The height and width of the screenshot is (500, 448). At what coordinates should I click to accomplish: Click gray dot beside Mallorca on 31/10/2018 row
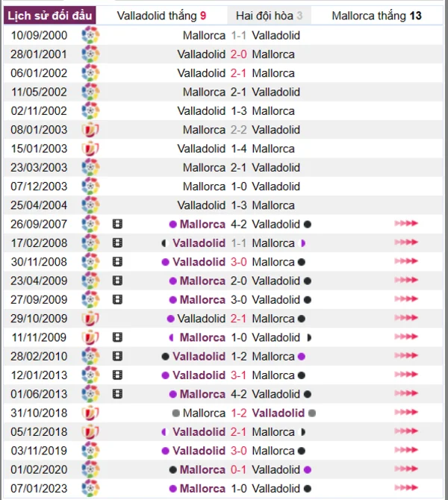175,413
